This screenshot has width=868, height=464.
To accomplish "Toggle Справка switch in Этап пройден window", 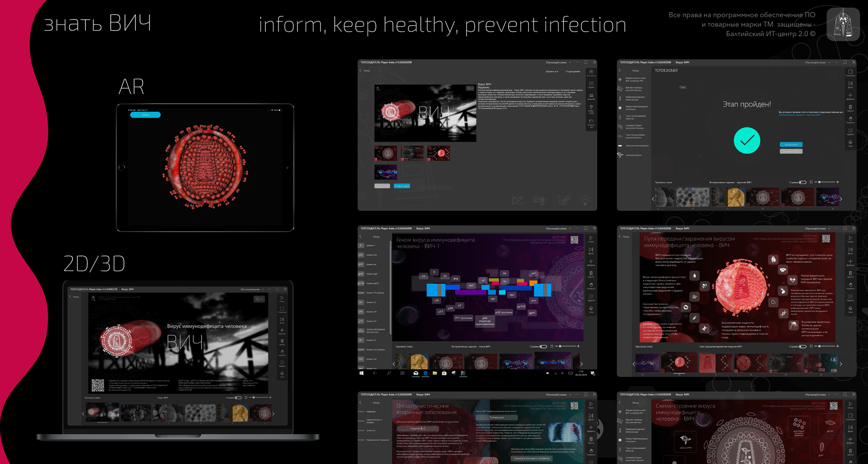I will (x=802, y=182).
